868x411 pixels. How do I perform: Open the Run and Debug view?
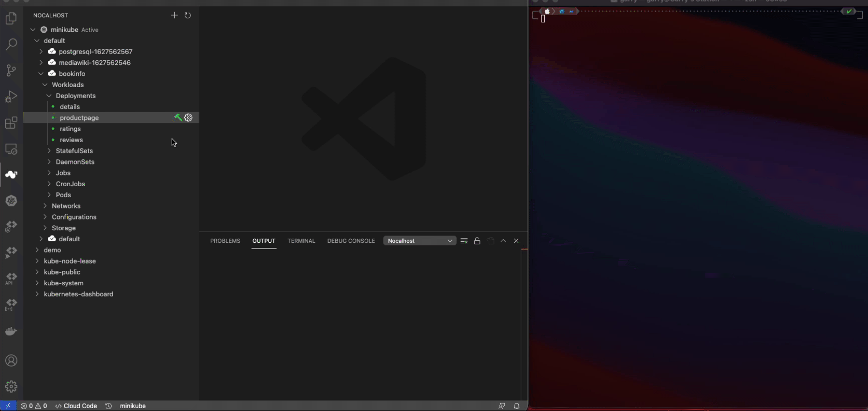pos(11,96)
